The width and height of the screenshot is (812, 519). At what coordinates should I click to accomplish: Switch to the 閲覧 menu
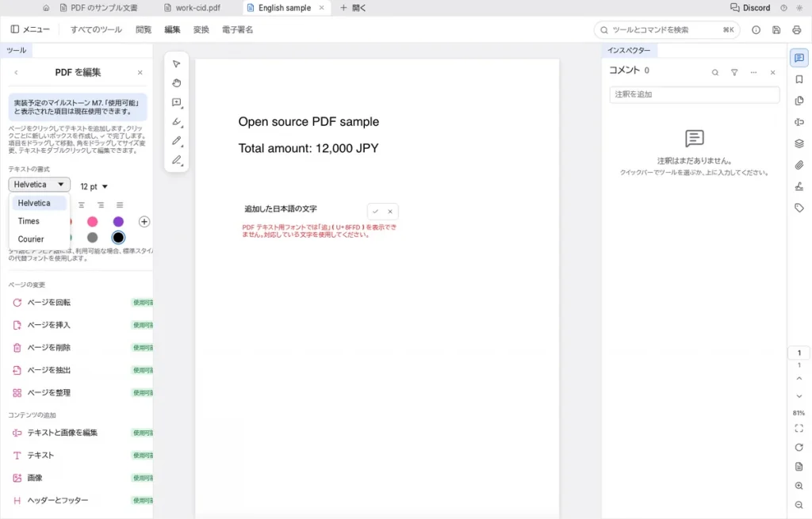[x=144, y=29]
